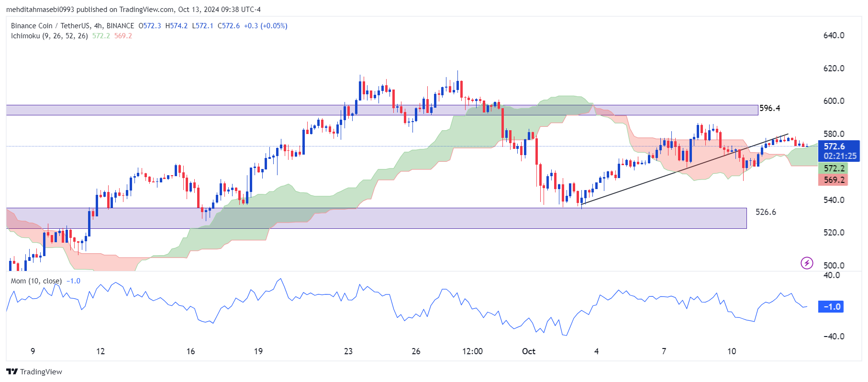The image size is (868, 382).
Task: Click the 580.0 price axis label
Action: (834, 134)
